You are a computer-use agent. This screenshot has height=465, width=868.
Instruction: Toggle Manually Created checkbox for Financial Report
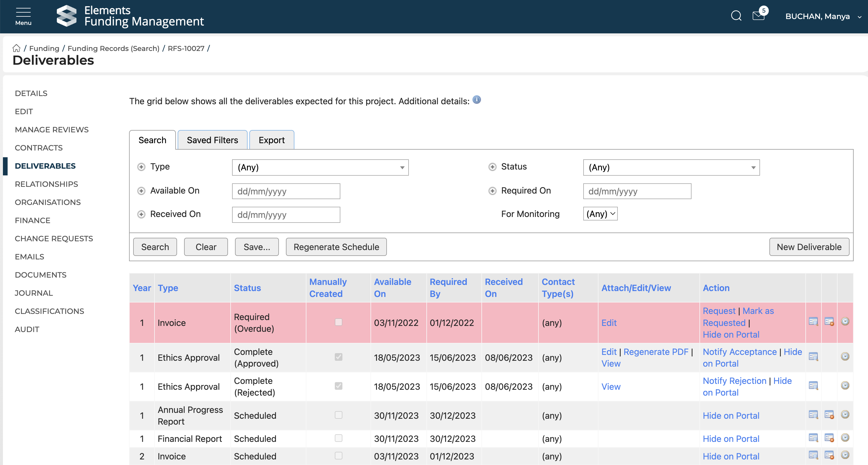(x=338, y=438)
